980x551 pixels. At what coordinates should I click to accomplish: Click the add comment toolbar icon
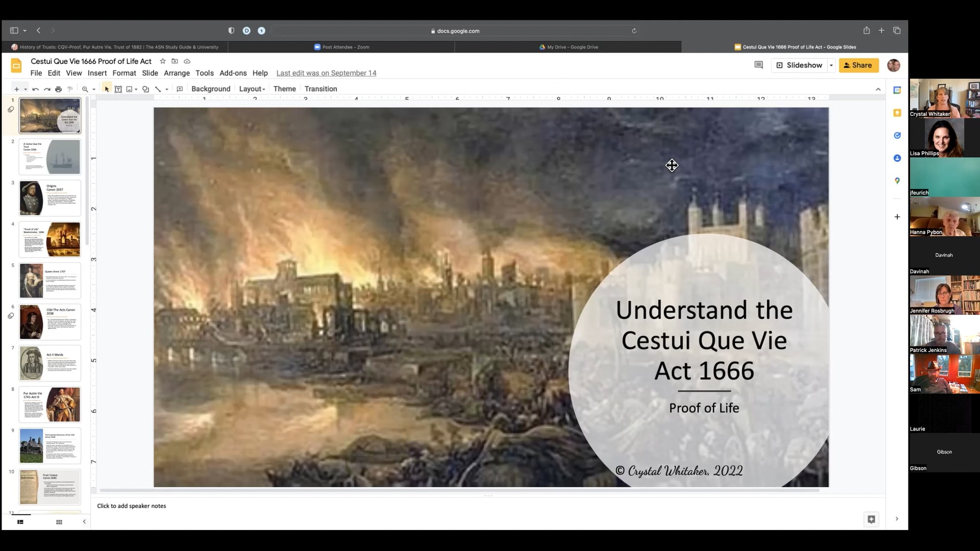pyautogui.click(x=180, y=89)
